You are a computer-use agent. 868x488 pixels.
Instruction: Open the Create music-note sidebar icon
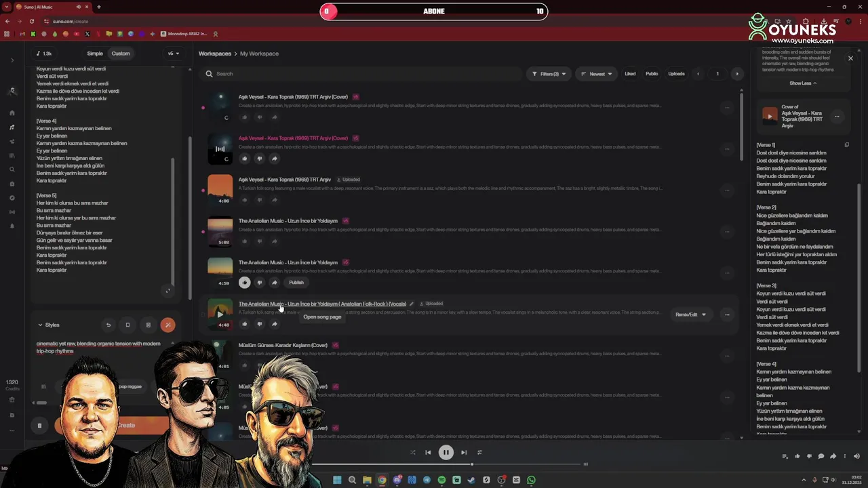[x=12, y=127]
